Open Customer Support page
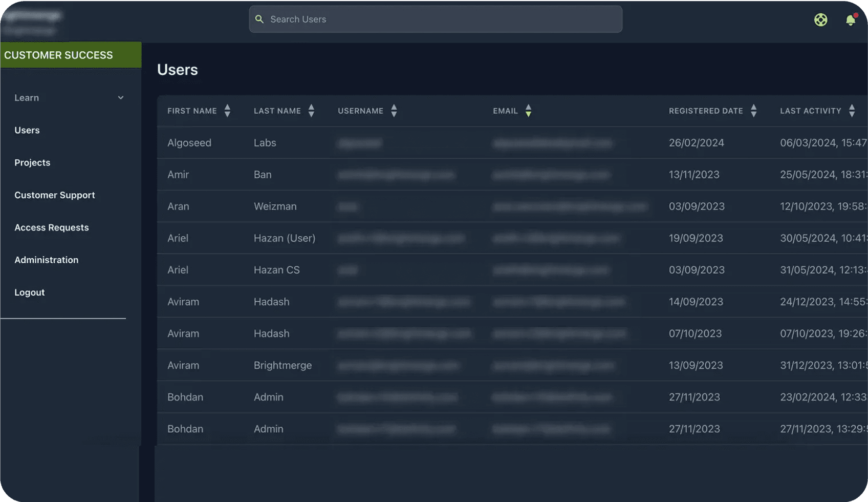Viewport: 868px width, 502px height. click(x=55, y=195)
